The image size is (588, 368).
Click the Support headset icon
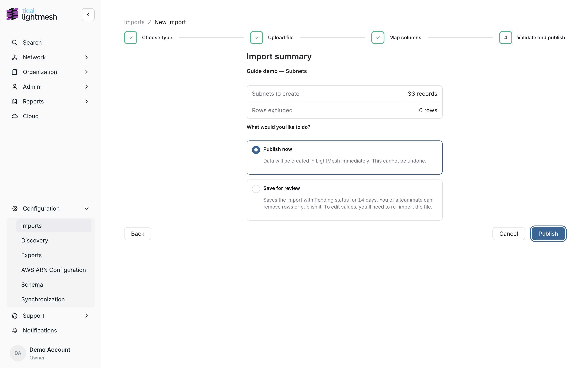click(x=14, y=316)
